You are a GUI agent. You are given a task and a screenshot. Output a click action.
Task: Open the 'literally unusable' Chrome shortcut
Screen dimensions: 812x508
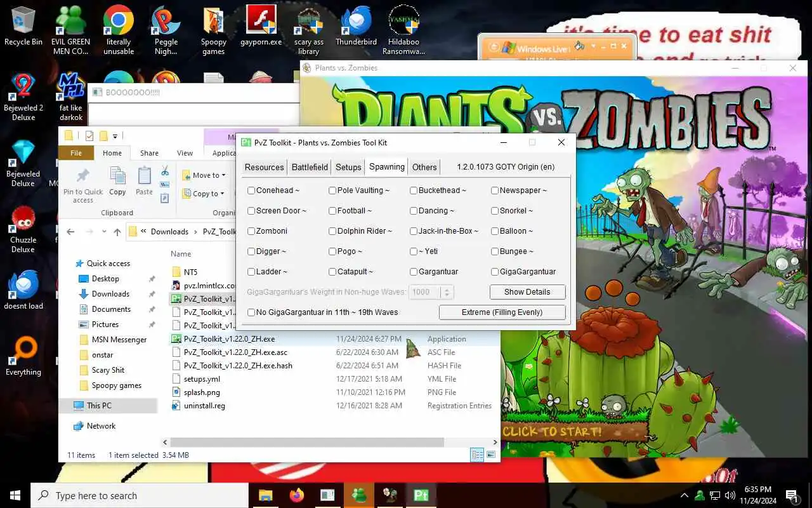coord(119,29)
